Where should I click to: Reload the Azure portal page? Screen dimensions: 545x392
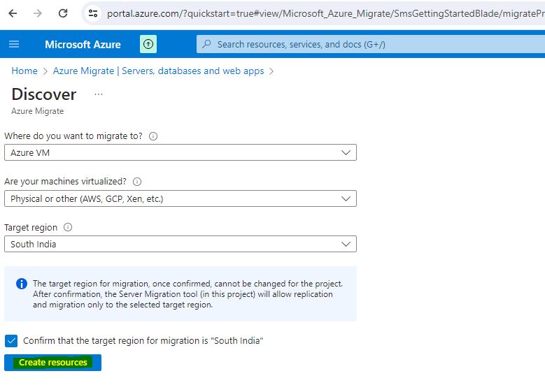[63, 13]
